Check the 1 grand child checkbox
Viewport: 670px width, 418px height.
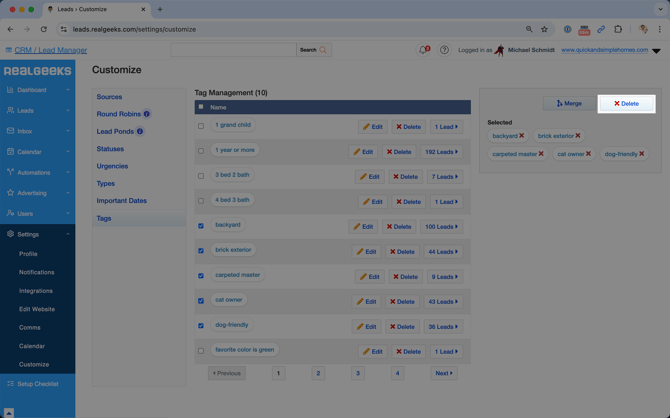point(201,126)
